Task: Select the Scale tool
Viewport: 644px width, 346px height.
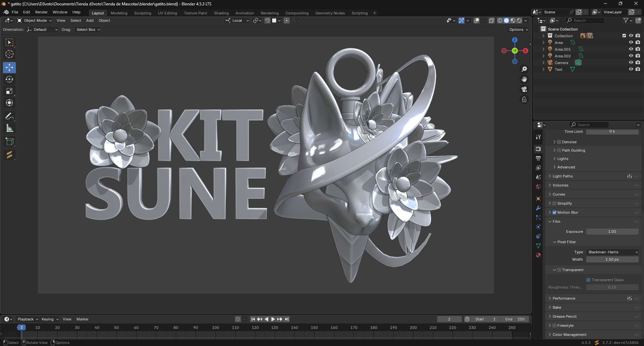Action: point(9,91)
